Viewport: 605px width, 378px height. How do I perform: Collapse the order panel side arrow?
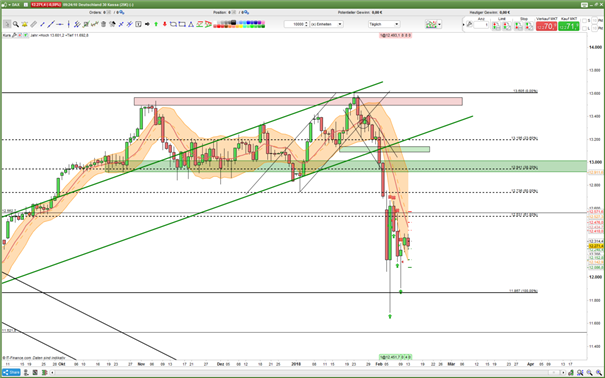(x=463, y=24)
